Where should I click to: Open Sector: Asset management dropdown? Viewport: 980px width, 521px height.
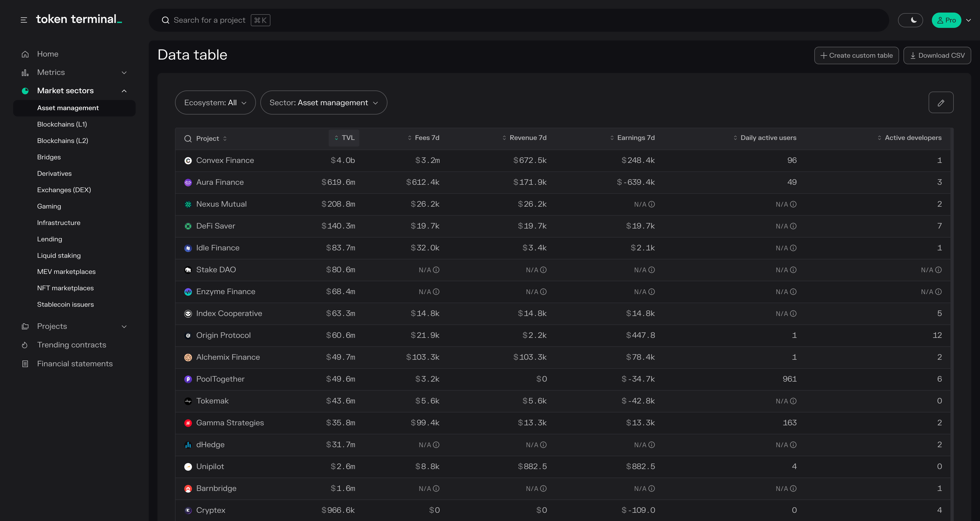point(323,103)
